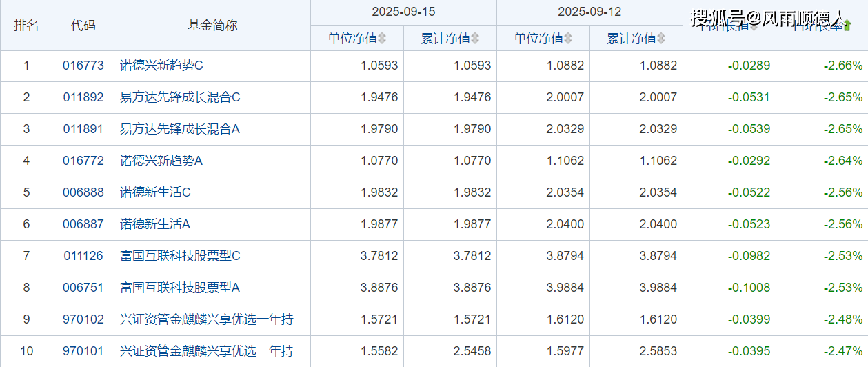Click sort arrows beside 单位净值 under 2025-09-12
Screen dimensions: 868x367
(568, 39)
